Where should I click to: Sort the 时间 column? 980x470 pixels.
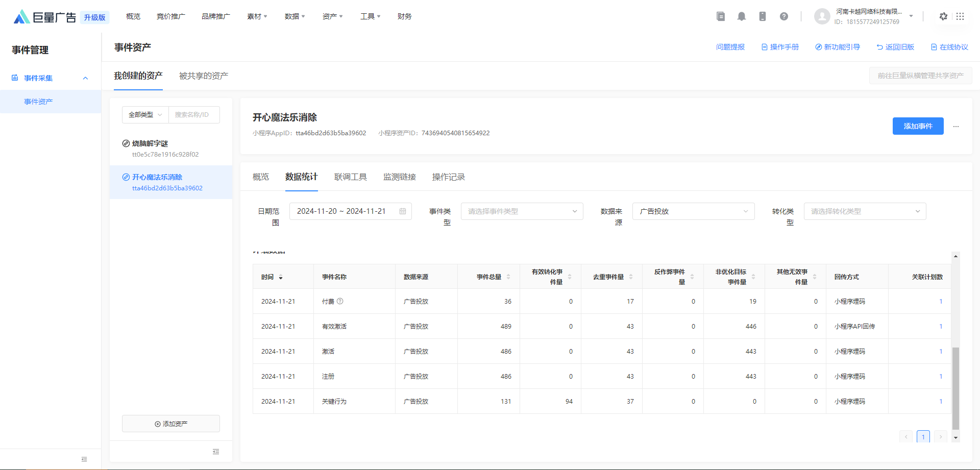(x=281, y=277)
